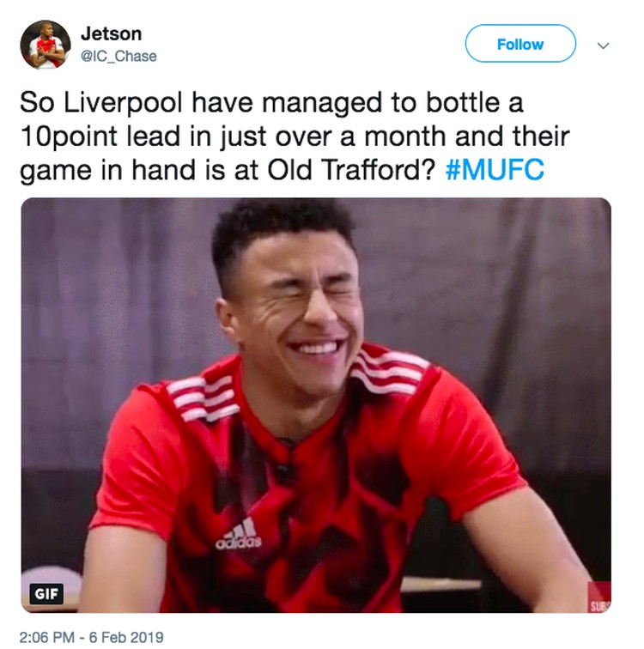The image size is (644, 649).
Task: Click the word Liverpool in the tweet
Action: (123, 102)
